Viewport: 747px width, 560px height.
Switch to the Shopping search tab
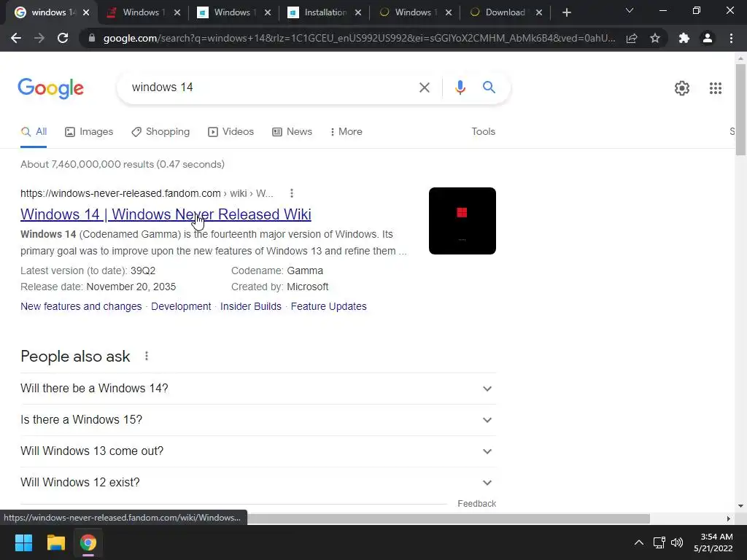(160, 131)
